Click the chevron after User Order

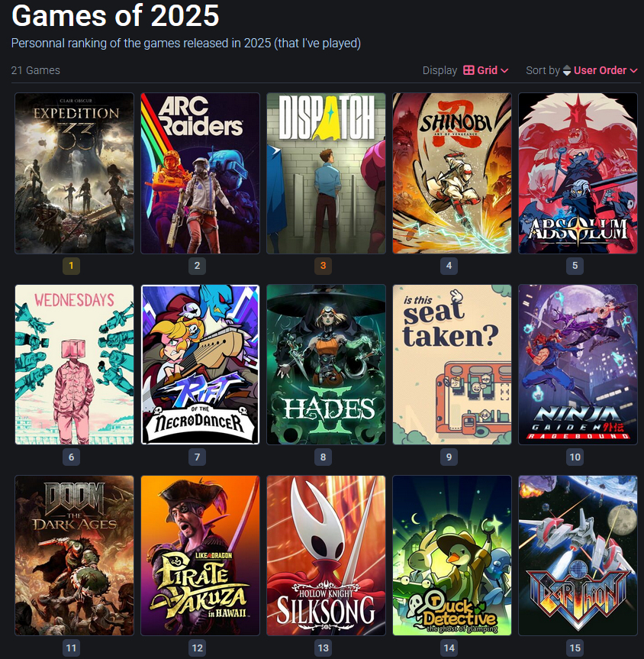coord(633,70)
